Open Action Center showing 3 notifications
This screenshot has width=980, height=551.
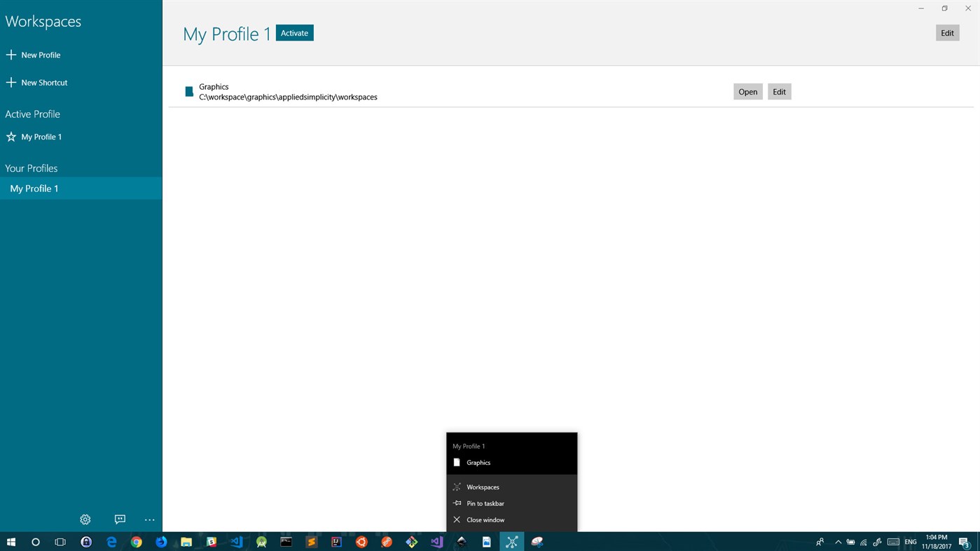coord(965,541)
